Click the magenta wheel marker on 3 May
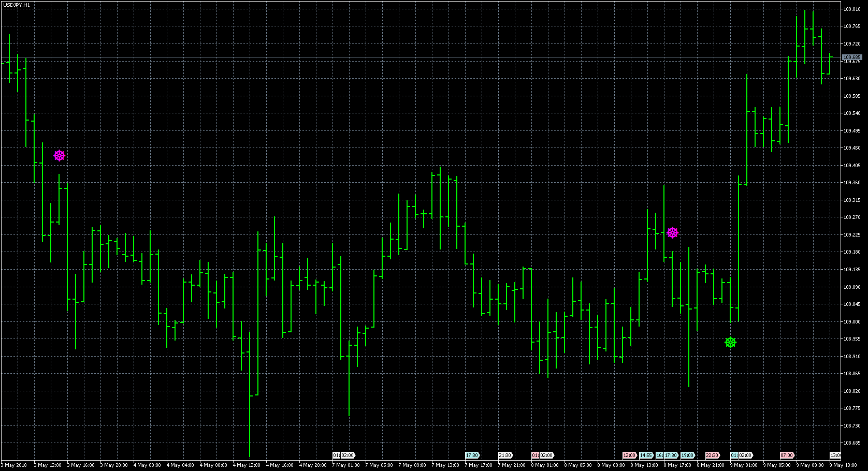Viewport: 868px width, 471px height. click(x=60, y=155)
